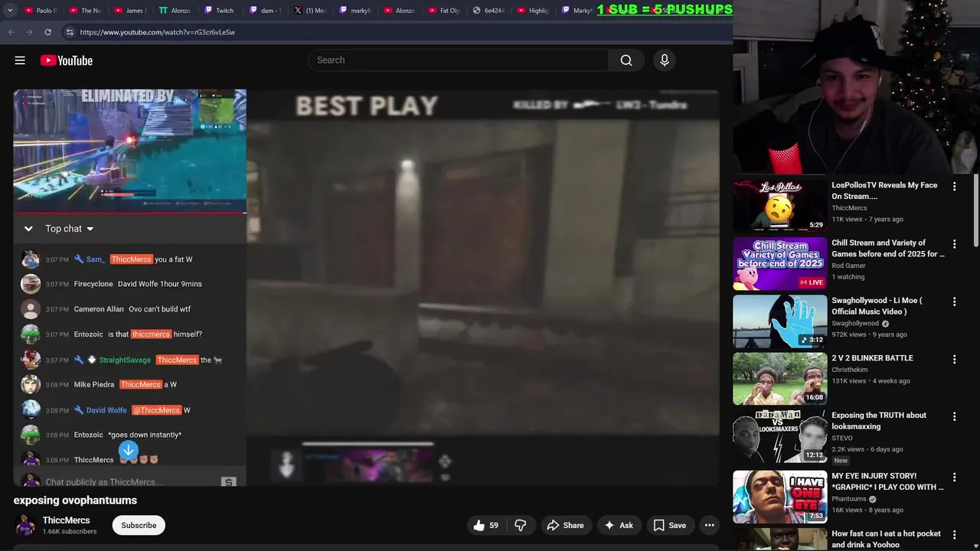Open MY EYE INJURY STORY thumbnail
Image resolution: width=980 pixels, height=551 pixels.
click(x=779, y=497)
